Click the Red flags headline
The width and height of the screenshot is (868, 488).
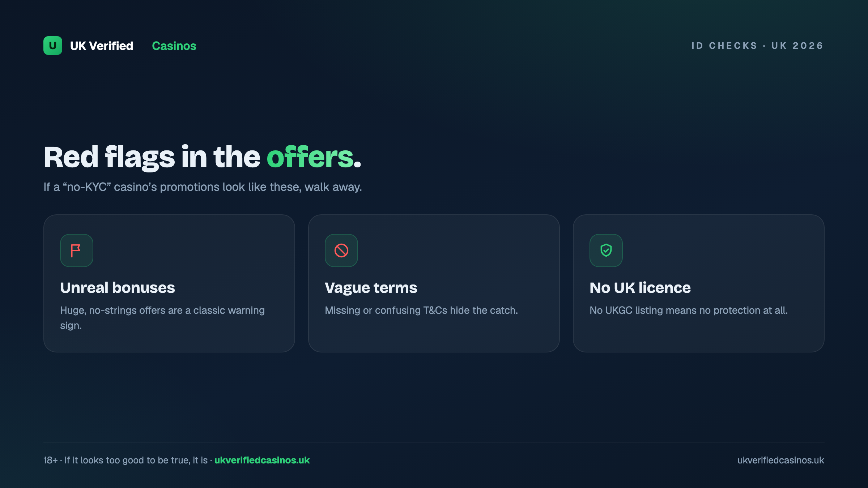click(203, 157)
